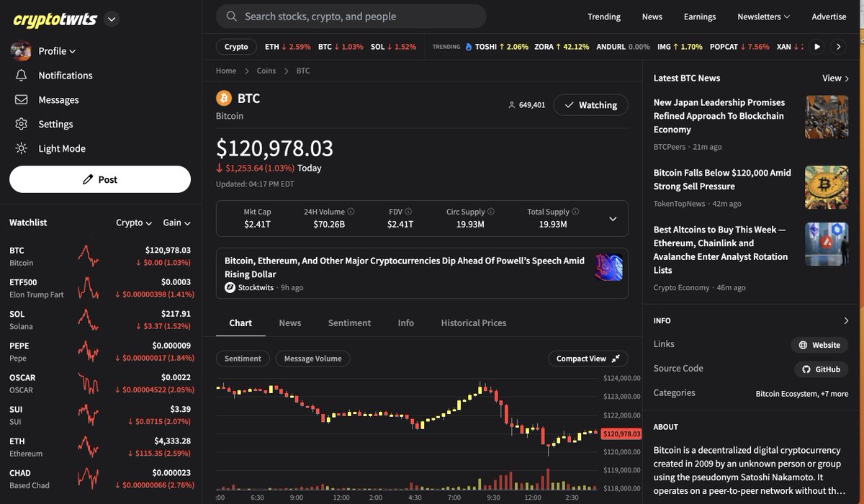The height and width of the screenshot is (504, 864).
Task: Click the Post button
Action: pos(100,179)
